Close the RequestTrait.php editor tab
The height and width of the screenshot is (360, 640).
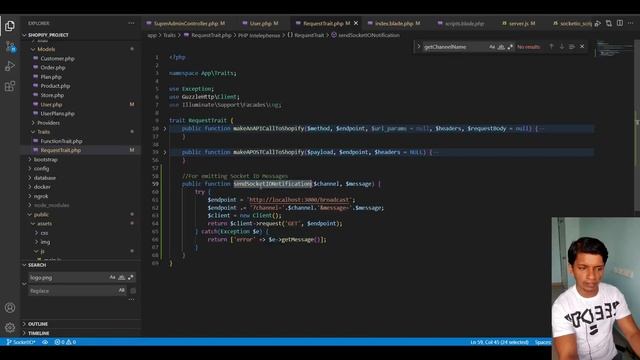(x=356, y=23)
